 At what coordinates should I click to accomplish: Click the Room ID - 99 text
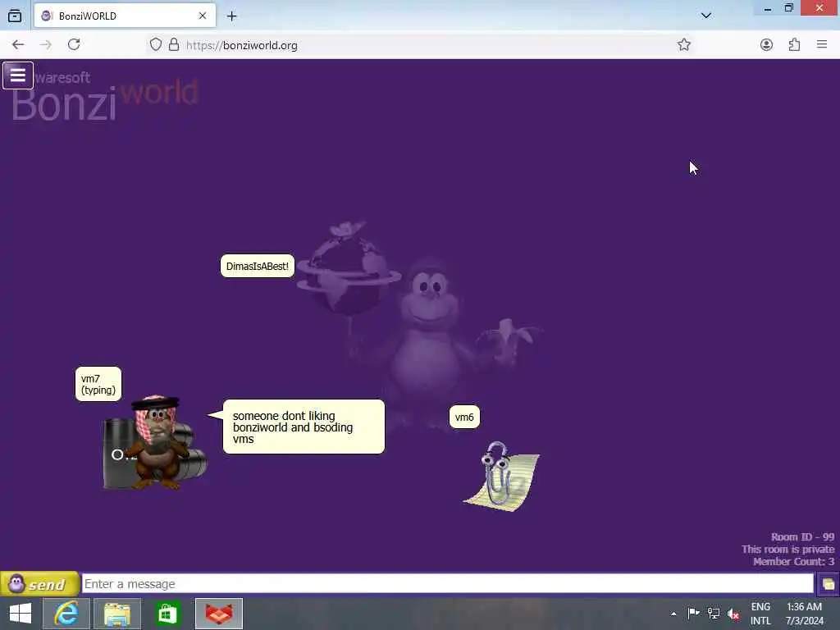802,536
